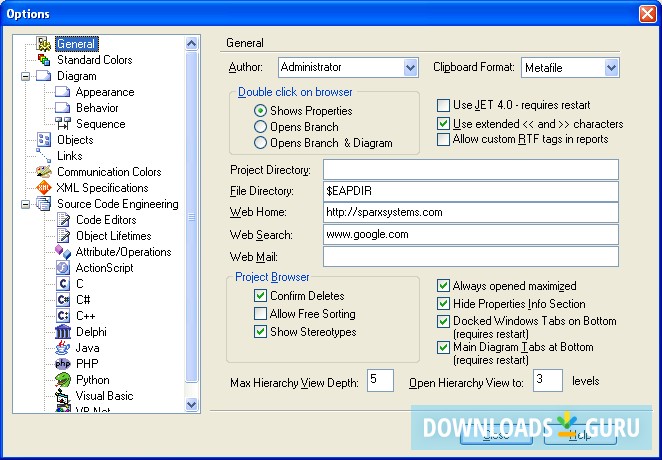Click Max Hierarchy View Depth field
The height and width of the screenshot is (460, 662).
(x=380, y=380)
